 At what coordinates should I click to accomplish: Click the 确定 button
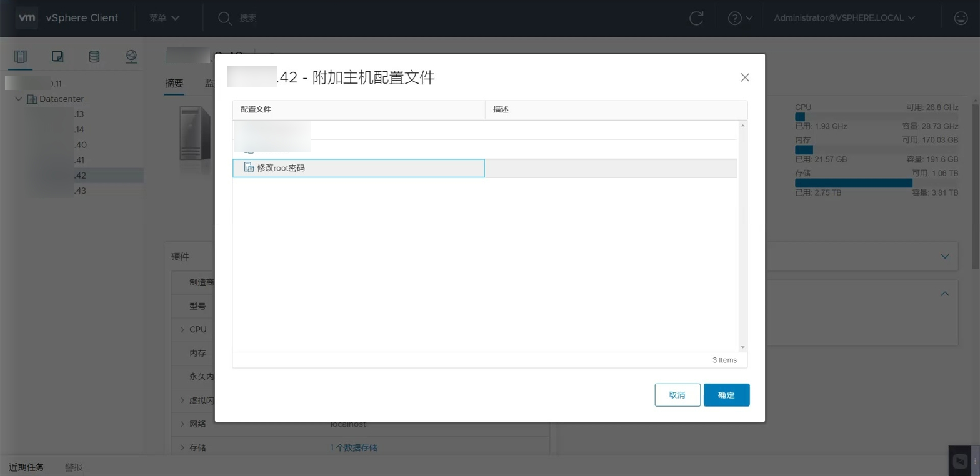tap(726, 395)
